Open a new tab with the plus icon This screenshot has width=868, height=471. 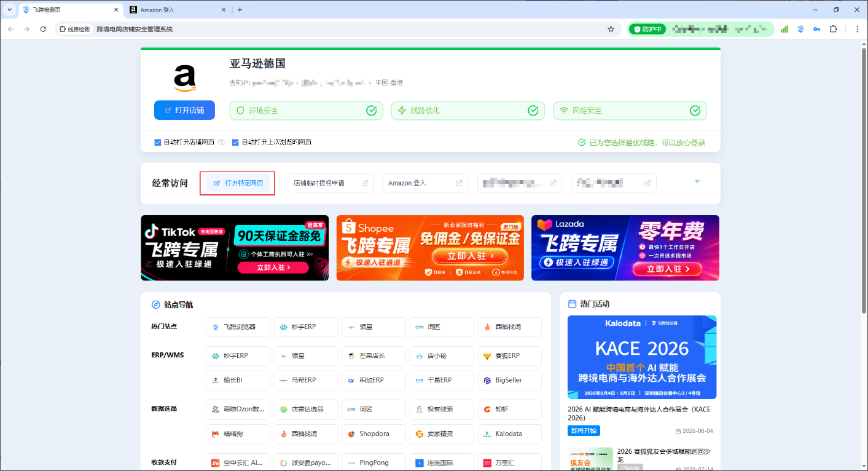[240, 10]
